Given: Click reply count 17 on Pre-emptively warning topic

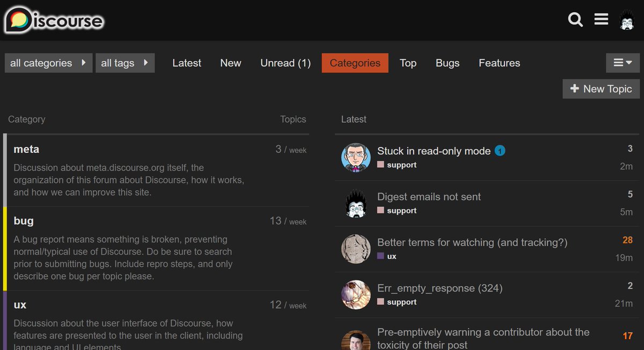Looking at the screenshot, I should click(x=628, y=336).
